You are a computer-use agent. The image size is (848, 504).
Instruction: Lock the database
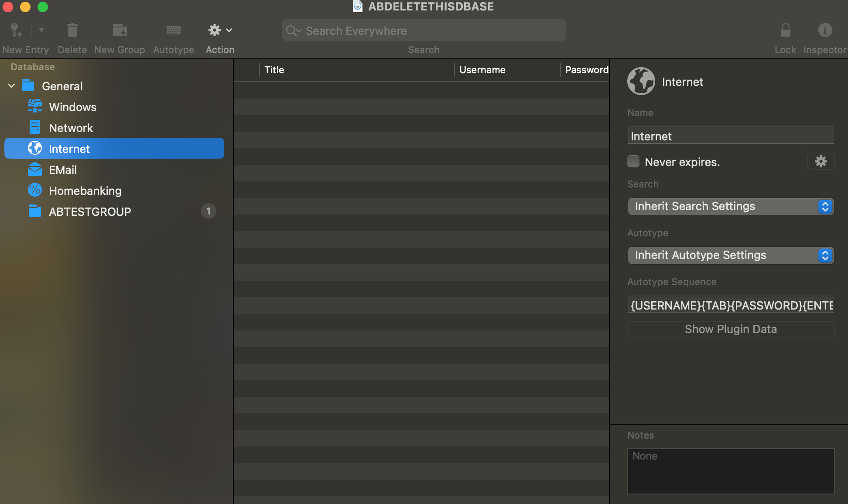click(x=785, y=30)
